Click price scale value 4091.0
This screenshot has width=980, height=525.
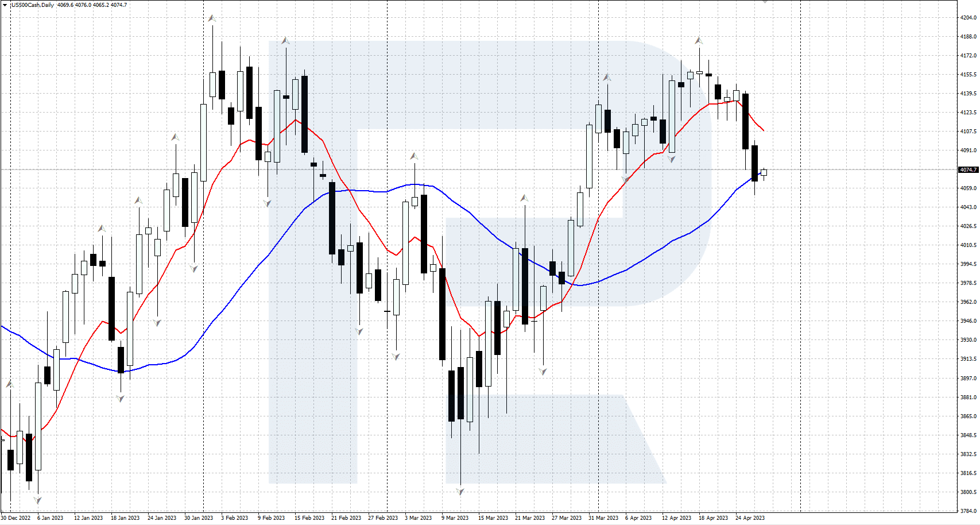[x=969, y=150]
